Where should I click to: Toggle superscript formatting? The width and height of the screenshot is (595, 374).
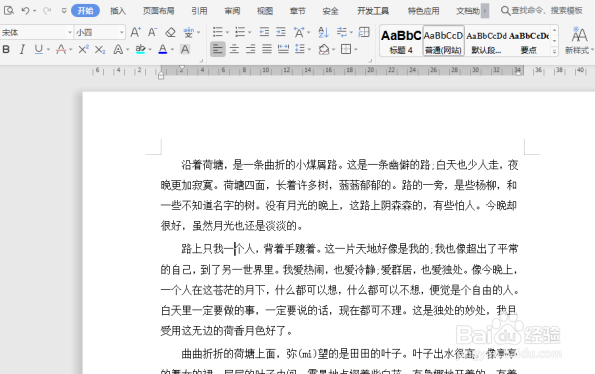pos(83,49)
